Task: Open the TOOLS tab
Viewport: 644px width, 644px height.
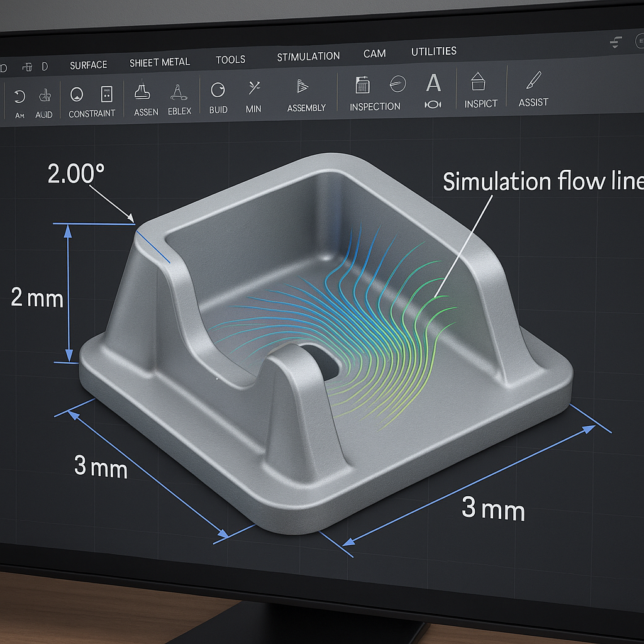Action: (230, 60)
